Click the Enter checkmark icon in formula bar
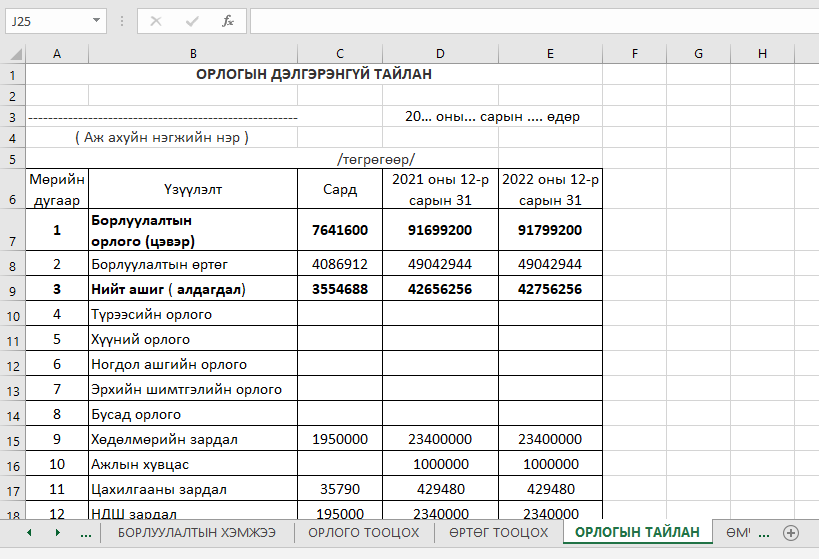819x559 pixels. click(x=192, y=21)
